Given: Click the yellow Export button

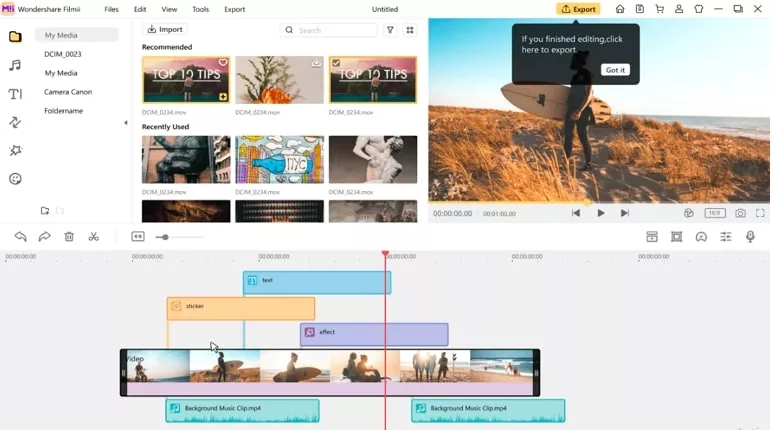Looking at the screenshot, I should 578,9.
